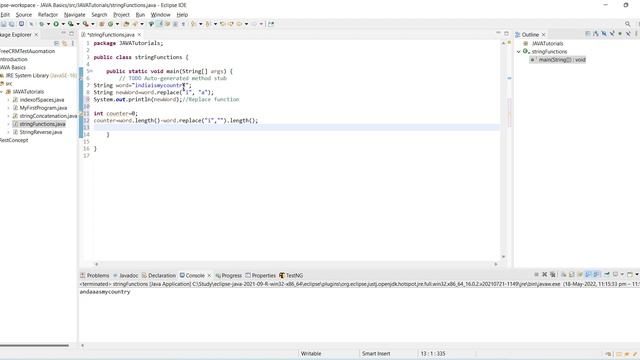This screenshot has width=640, height=360.
Task: Click Pin Console icon in Console toolbar
Action: coord(607,274)
